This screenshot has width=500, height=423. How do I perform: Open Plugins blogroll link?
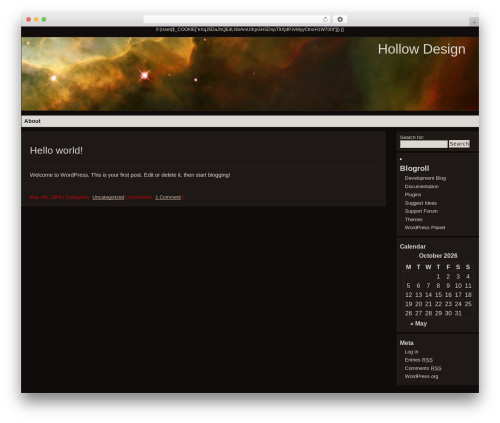413,195
